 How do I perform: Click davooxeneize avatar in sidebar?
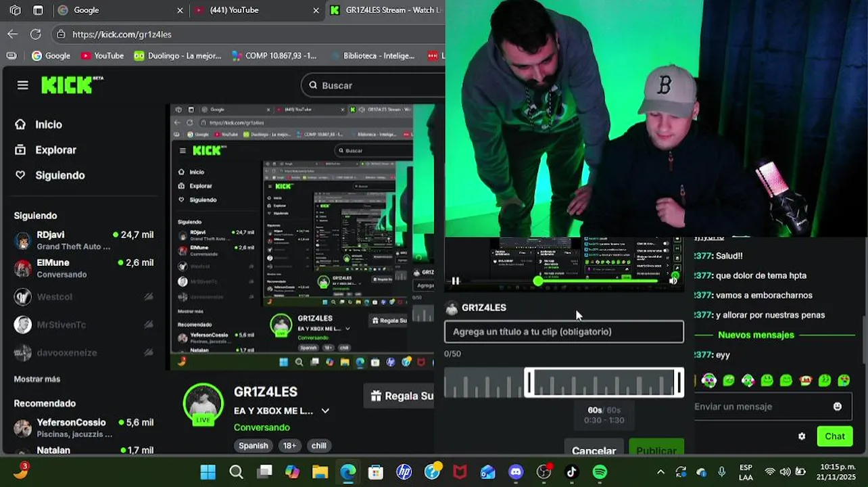23,352
